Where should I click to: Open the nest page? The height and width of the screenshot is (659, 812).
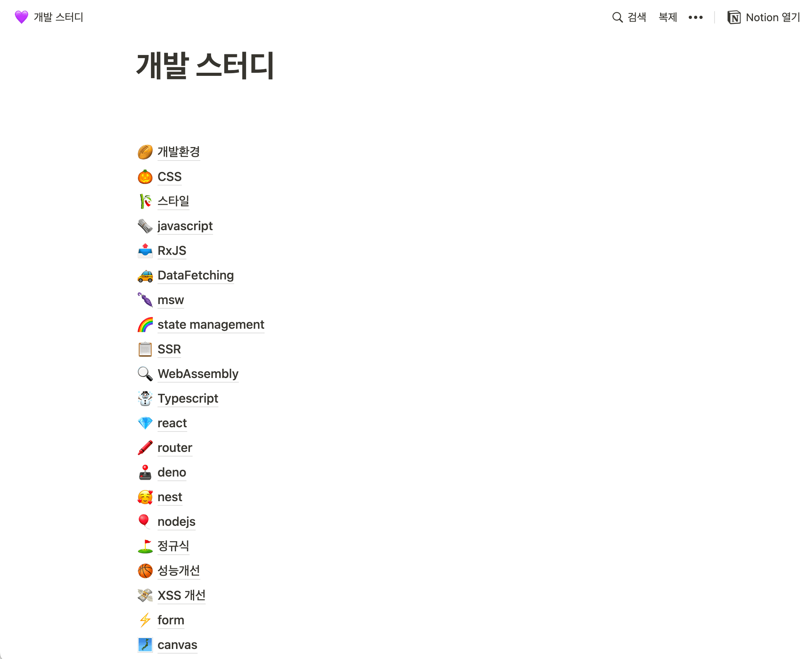[170, 497]
